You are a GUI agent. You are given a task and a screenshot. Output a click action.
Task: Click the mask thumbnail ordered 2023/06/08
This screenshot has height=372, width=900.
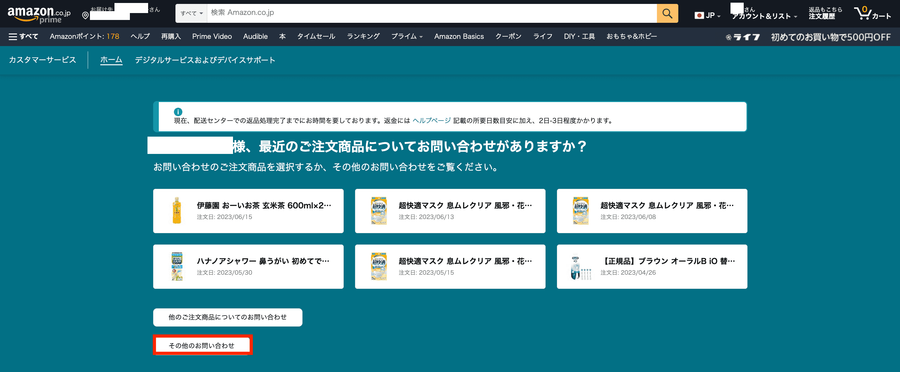pyautogui.click(x=580, y=211)
